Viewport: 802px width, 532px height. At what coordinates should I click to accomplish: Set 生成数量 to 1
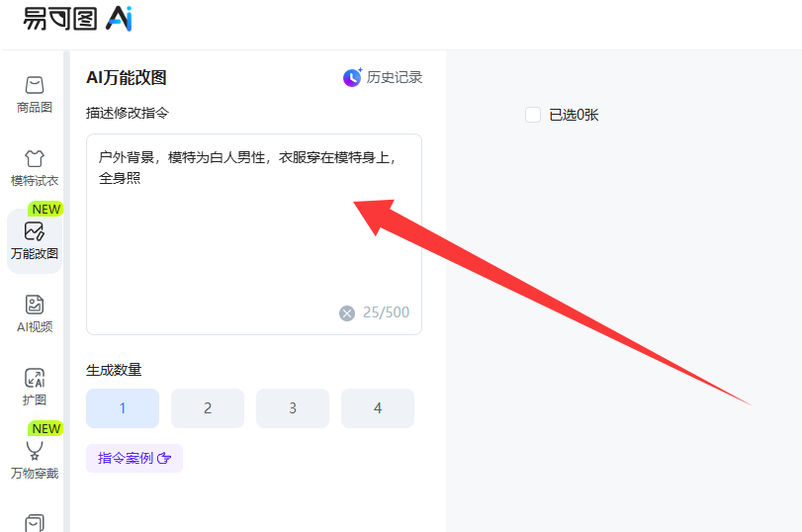123,408
